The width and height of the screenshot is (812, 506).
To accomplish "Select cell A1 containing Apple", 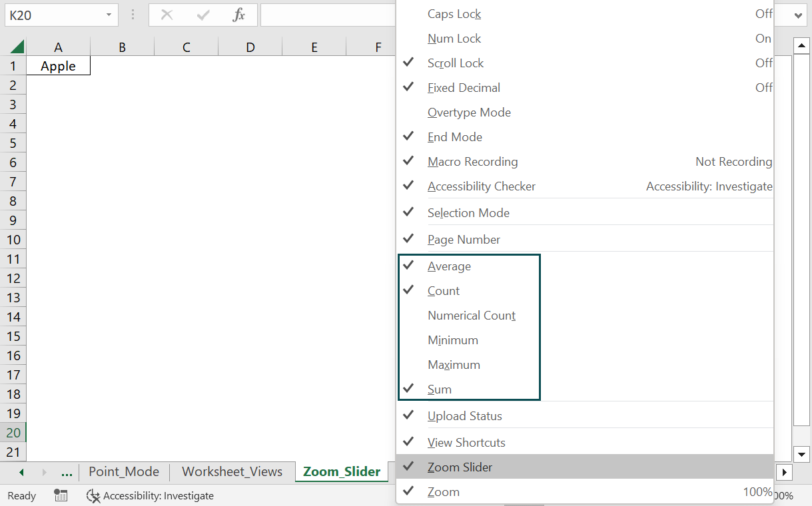I will (x=58, y=66).
